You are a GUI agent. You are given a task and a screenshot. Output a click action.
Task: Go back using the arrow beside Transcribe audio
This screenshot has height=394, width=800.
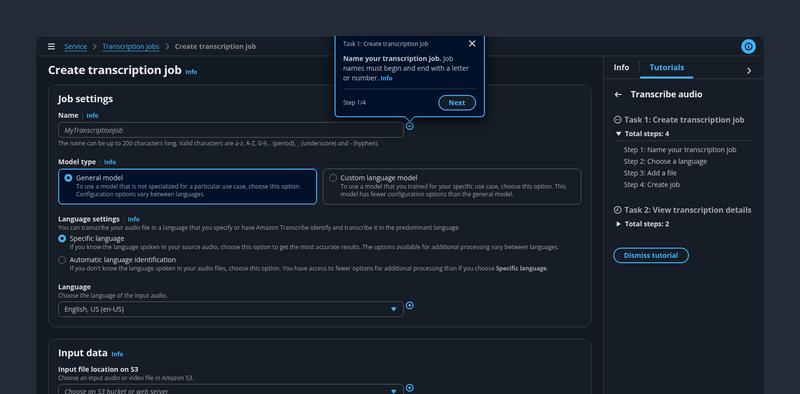pyautogui.click(x=618, y=94)
